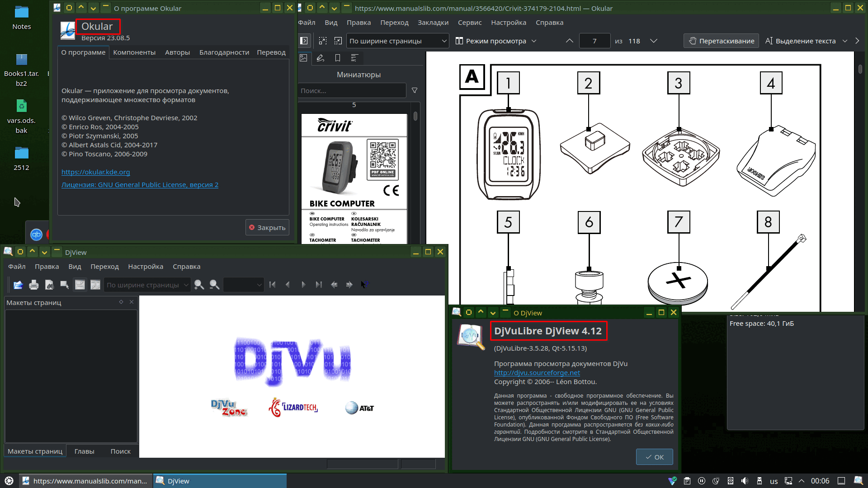Open the zoom mode combo box in DjView
The width and height of the screenshot is (868, 488).
pos(147,285)
